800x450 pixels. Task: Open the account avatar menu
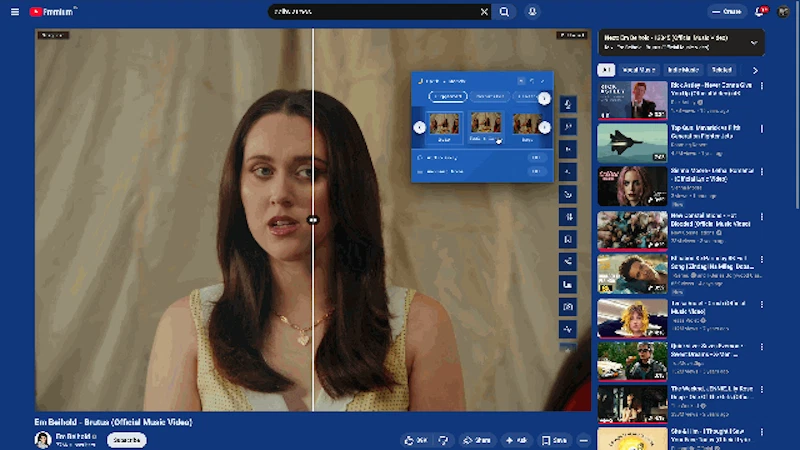click(x=783, y=11)
